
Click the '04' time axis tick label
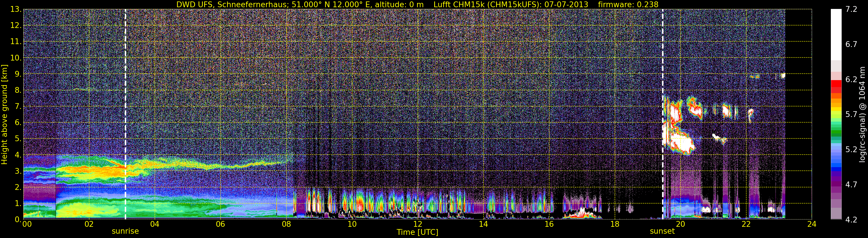click(x=155, y=224)
